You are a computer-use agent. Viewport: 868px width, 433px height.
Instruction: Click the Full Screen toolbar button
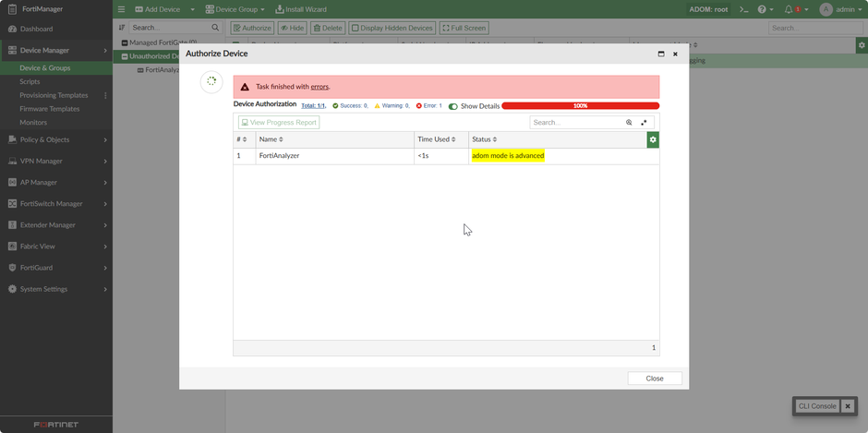pyautogui.click(x=464, y=28)
